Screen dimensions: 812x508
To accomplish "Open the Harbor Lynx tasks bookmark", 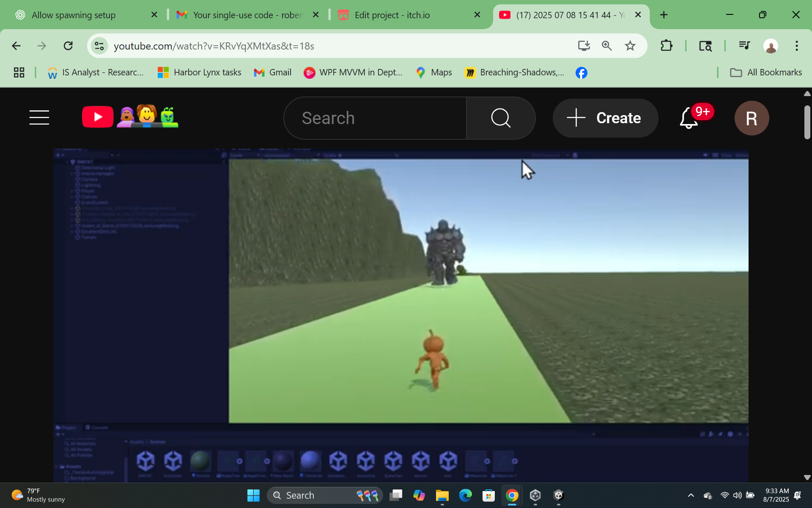I will click(199, 72).
